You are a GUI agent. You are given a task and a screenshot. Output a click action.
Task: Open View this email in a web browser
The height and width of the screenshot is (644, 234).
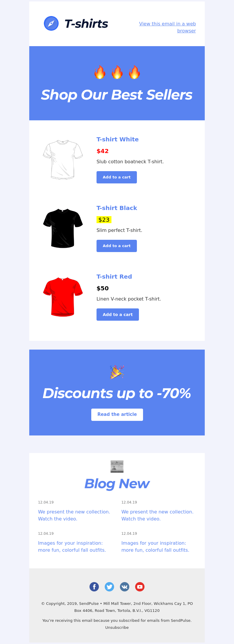point(168,27)
